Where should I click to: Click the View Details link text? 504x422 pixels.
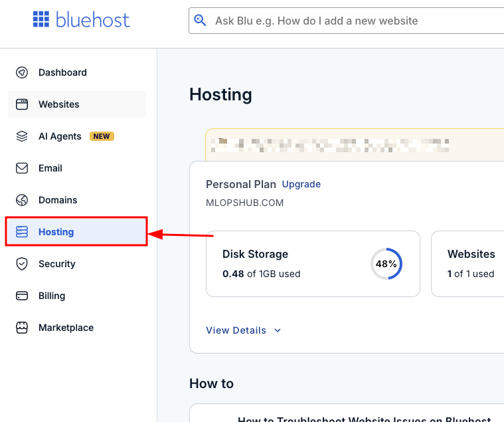tap(236, 330)
